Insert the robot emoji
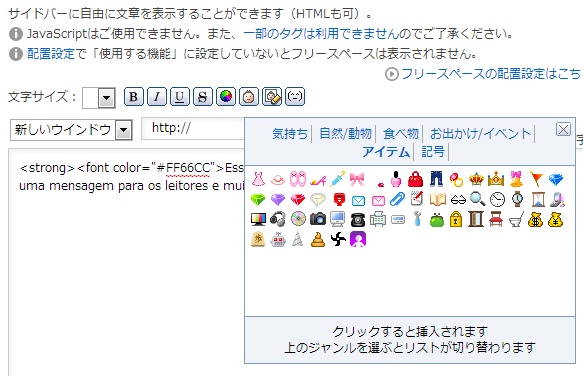 pyautogui.click(x=278, y=240)
